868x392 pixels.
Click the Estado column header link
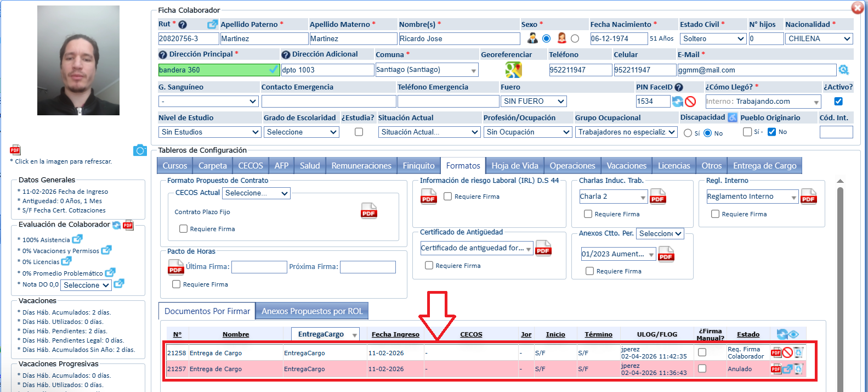[x=748, y=334]
